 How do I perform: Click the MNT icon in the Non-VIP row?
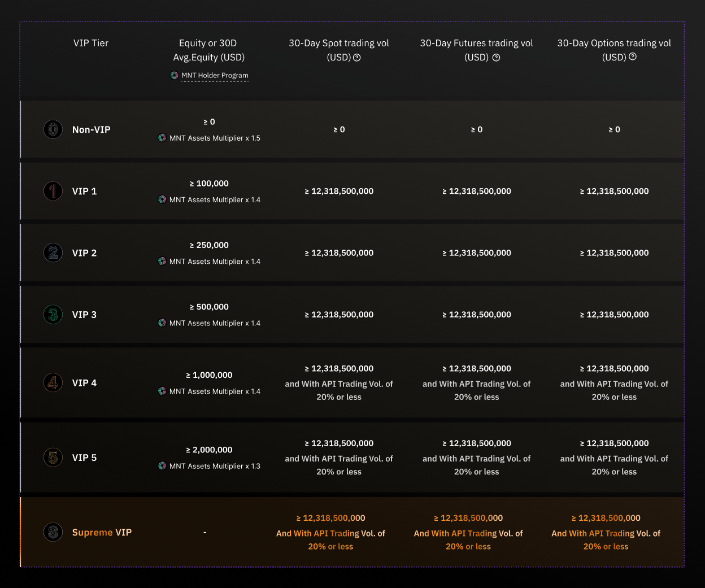[x=162, y=138]
